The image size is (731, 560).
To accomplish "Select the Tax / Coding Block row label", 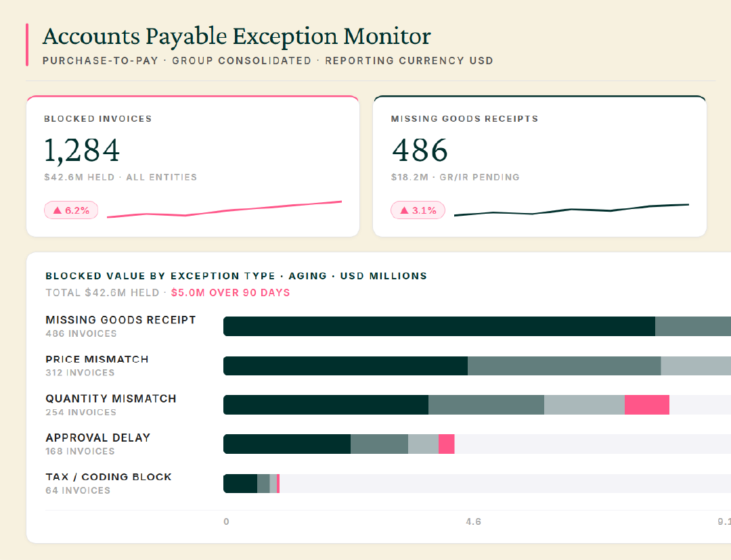I will 108,477.
